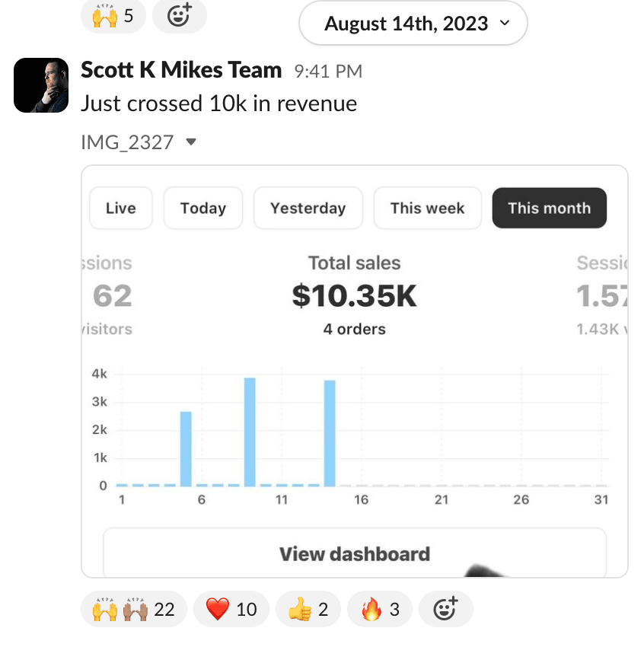This screenshot has width=644, height=647.
Task: Open the Total sales $10.35K figure
Action: (354, 295)
